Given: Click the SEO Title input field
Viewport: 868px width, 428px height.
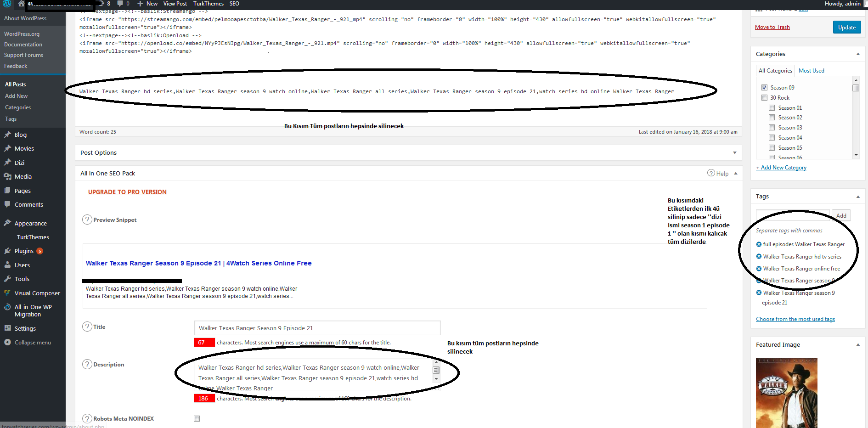Looking at the screenshot, I should click(317, 328).
